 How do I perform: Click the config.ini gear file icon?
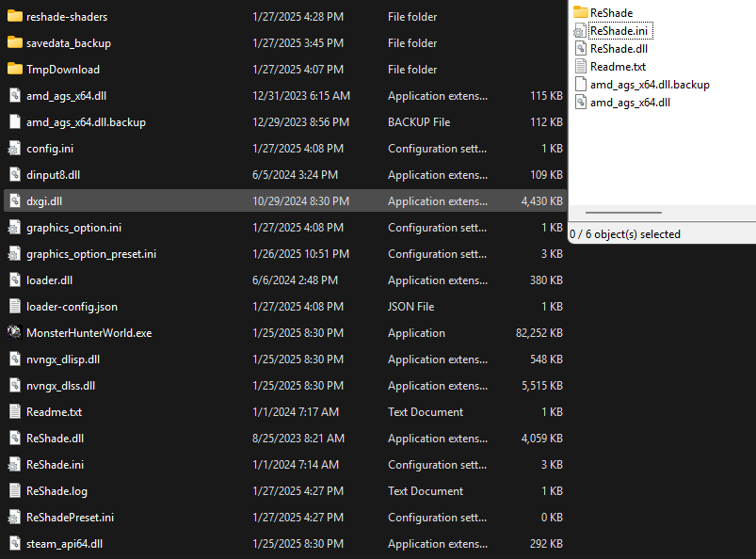tap(14, 149)
